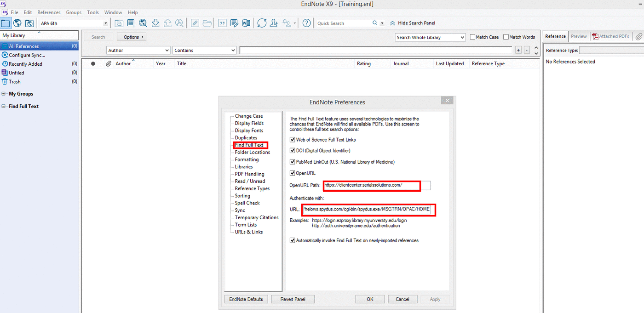Select PDF Handling in preferences list
The height and width of the screenshot is (313, 644).
point(249,174)
